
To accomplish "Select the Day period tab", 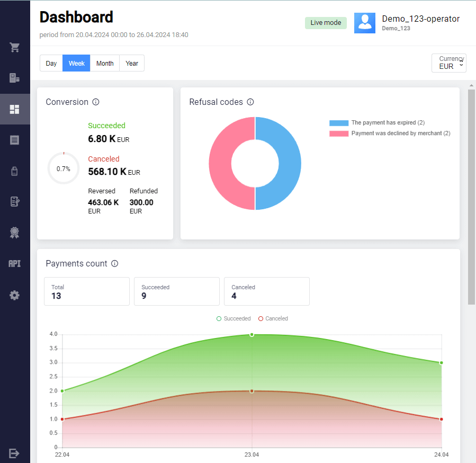I will tap(51, 64).
